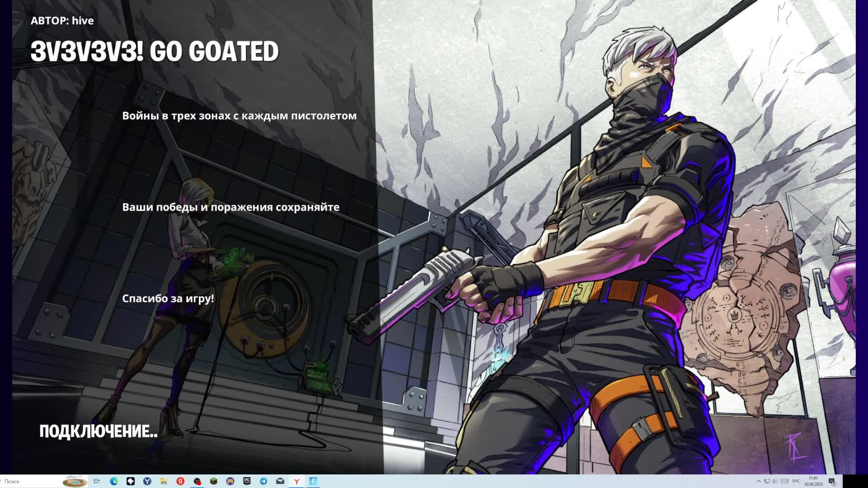This screenshot has width=868, height=488.
Task: Open the blue Yandex Browser taskbar icon
Action: 147,481
